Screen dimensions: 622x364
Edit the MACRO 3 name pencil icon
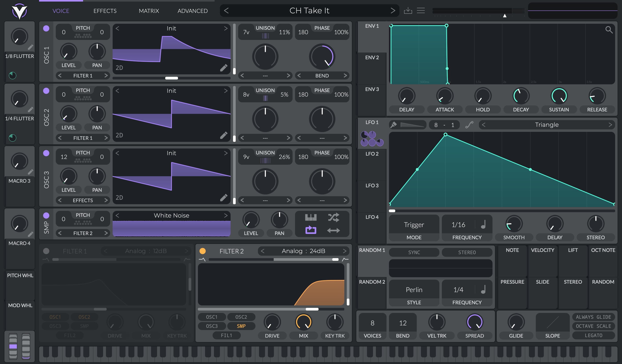(x=30, y=172)
